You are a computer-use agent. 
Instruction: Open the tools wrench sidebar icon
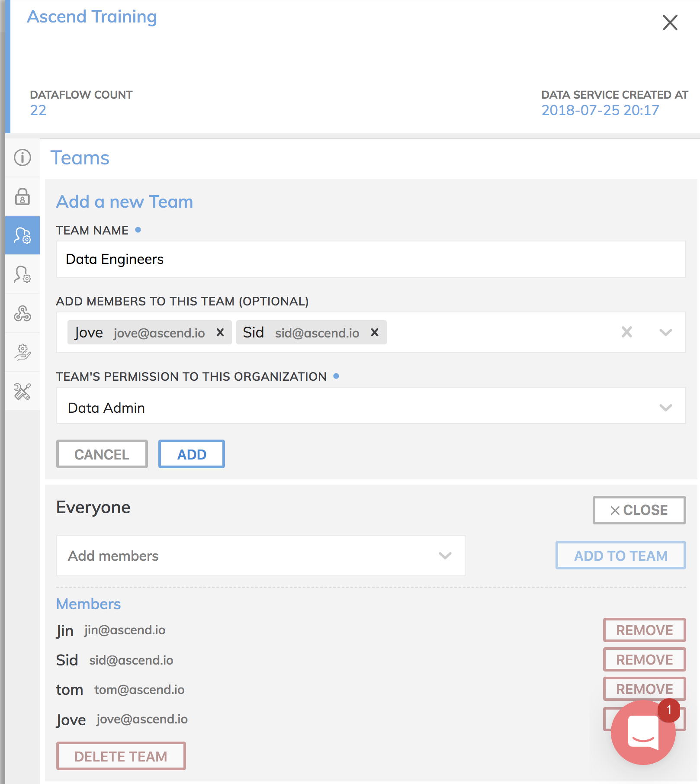[x=22, y=391]
